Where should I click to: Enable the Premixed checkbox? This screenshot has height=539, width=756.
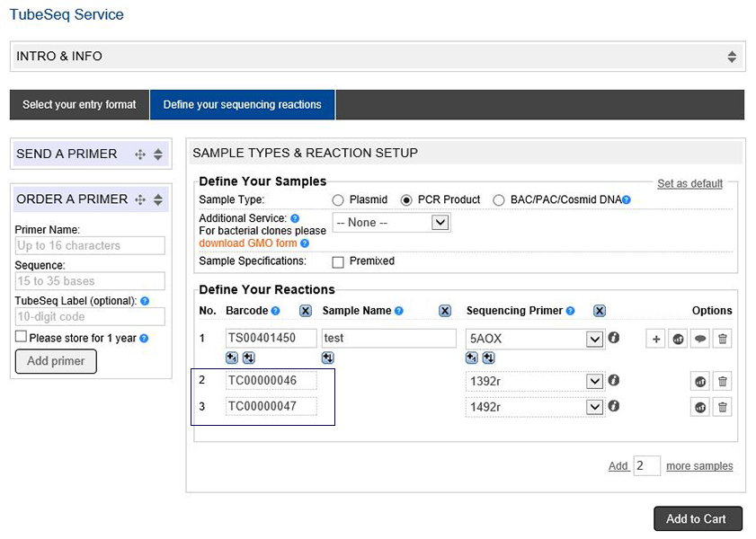click(338, 262)
